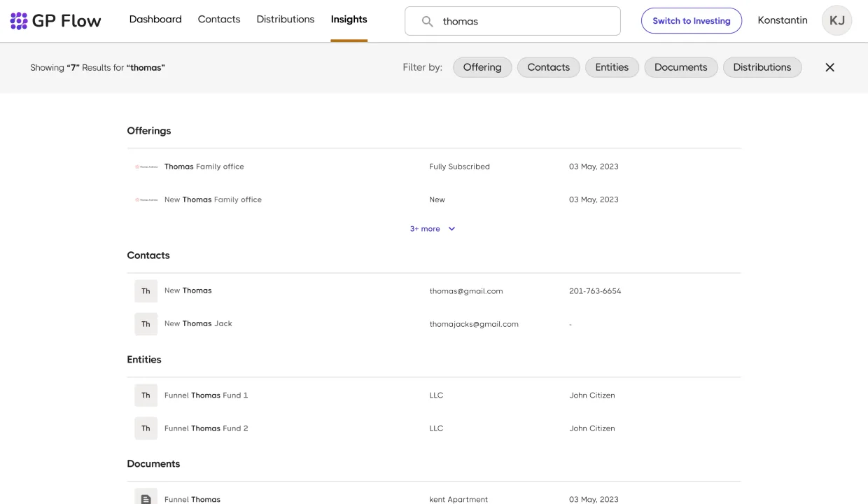Filter results by Offering

click(x=482, y=67)
